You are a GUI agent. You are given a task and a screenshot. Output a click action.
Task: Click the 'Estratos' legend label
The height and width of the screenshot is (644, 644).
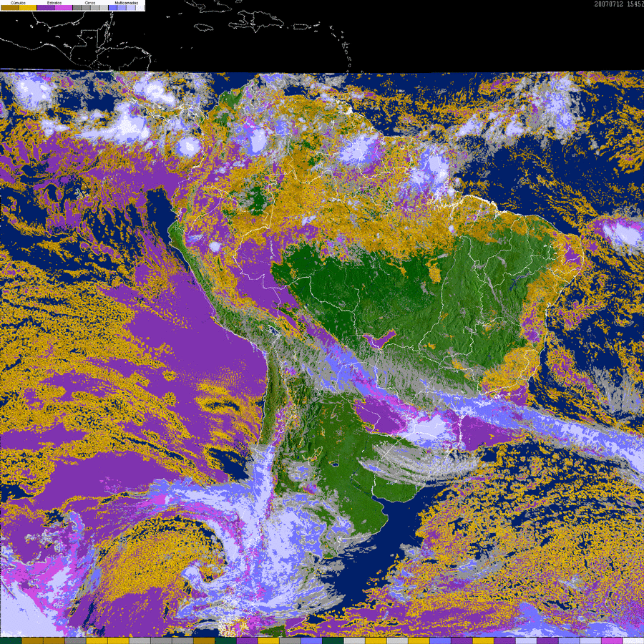coord(54,3)
